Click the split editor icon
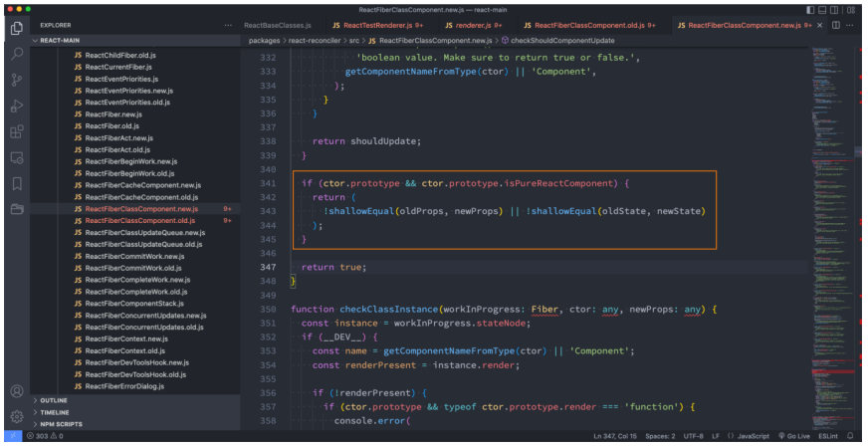Screen dimensions: 868x447 coord(836,24)
